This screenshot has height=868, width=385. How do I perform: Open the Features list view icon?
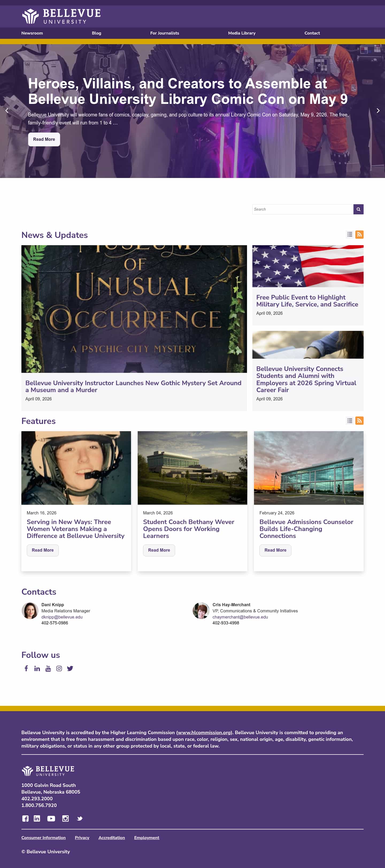click(350, 420)
